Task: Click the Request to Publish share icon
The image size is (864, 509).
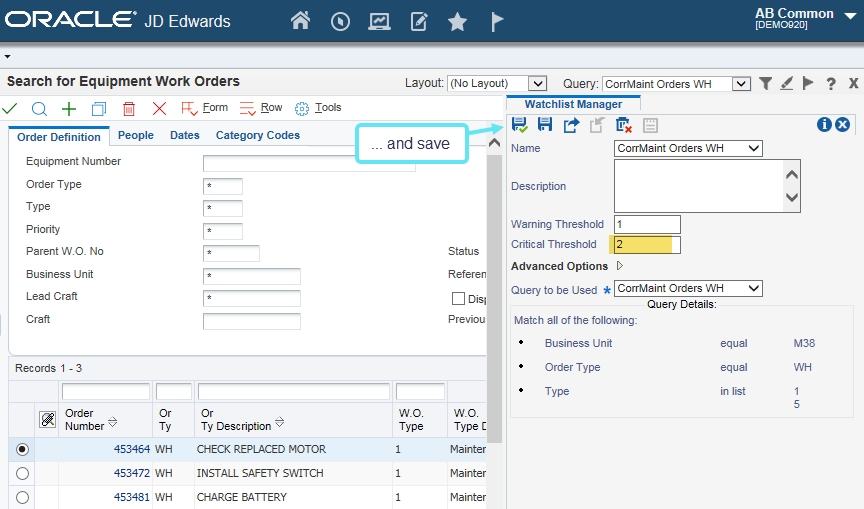Action: coord(571,125)
